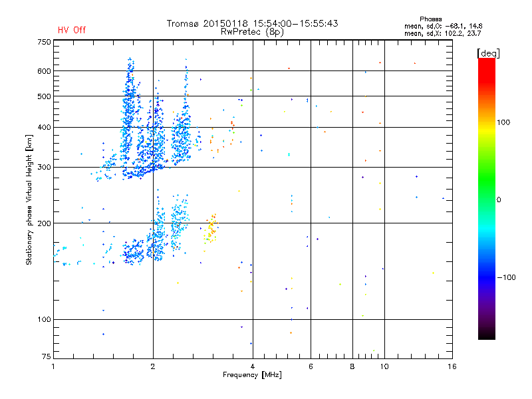Click the '[deg]' colorbar unit label
Screen dimensions: 532x399
[x=488, y=53]
